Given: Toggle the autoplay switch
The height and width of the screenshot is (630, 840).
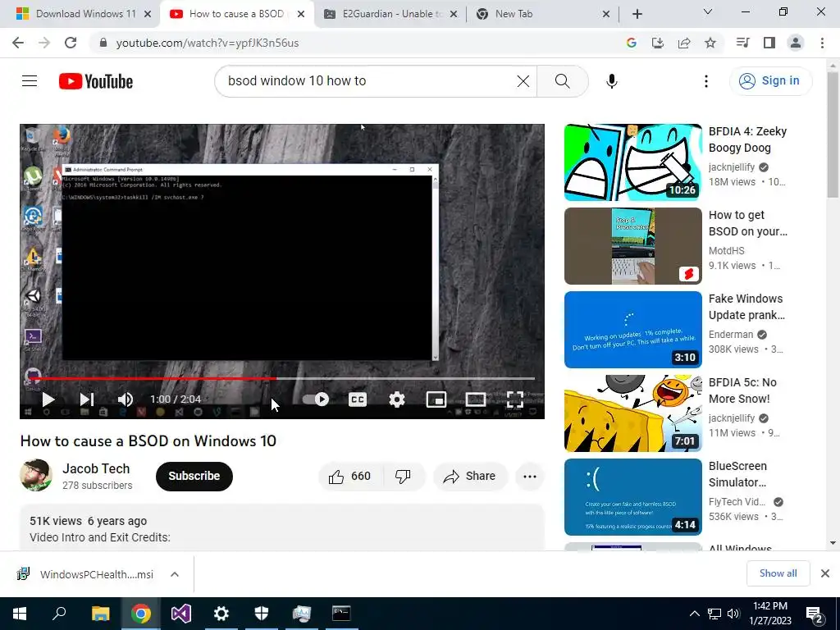Looking at the screenshot, I should click(x=316, y=399).
